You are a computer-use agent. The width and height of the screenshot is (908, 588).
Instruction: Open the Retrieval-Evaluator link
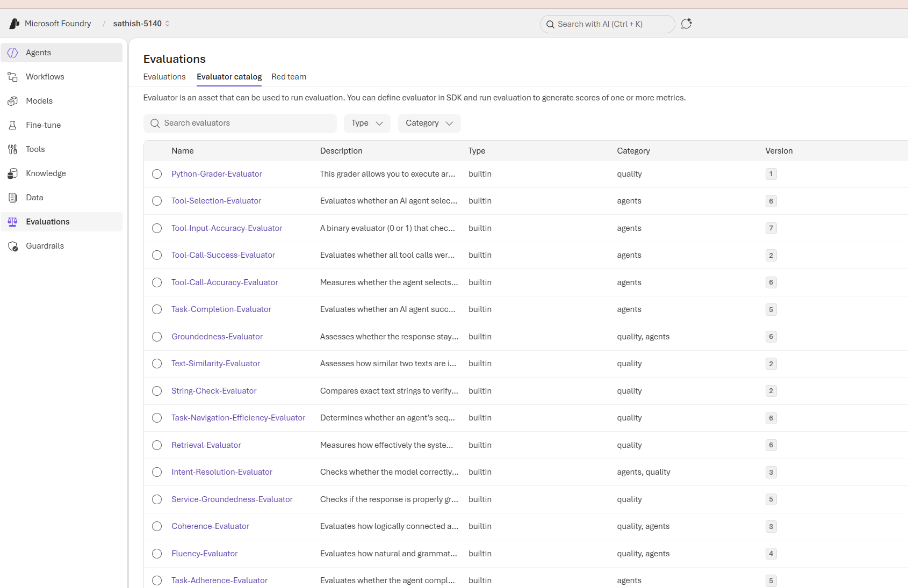coord(206,445)
